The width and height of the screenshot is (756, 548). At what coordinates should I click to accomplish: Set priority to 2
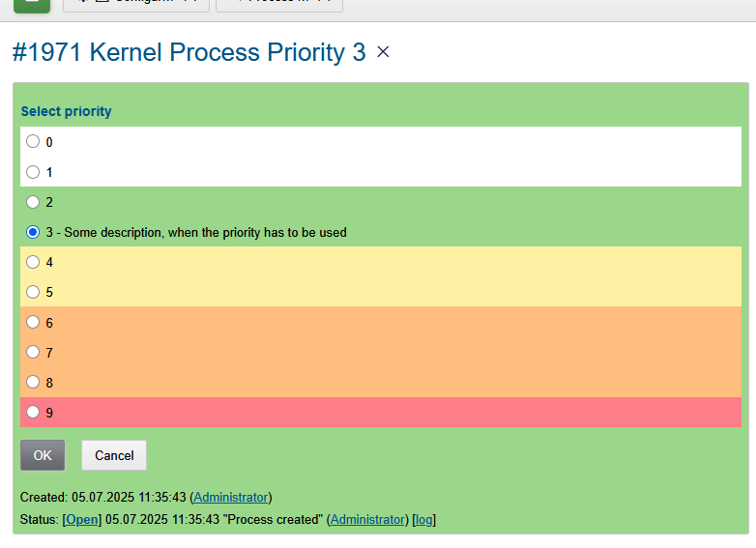[33, 202]
